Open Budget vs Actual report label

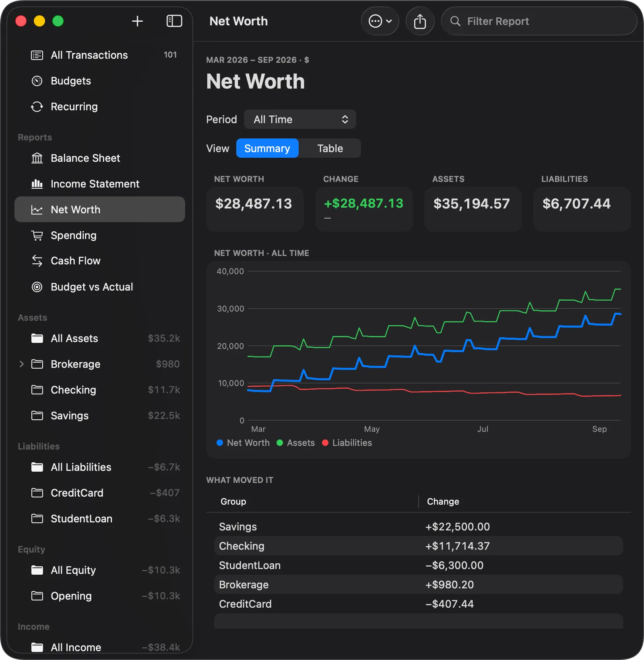pyautogui.click(x=92, y=287)
